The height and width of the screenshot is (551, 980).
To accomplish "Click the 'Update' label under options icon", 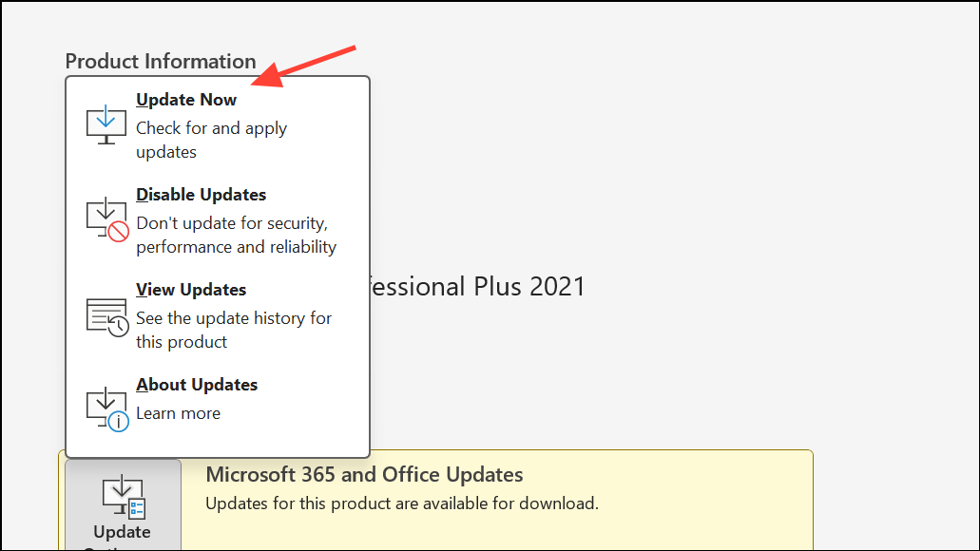I will point(122,532).
